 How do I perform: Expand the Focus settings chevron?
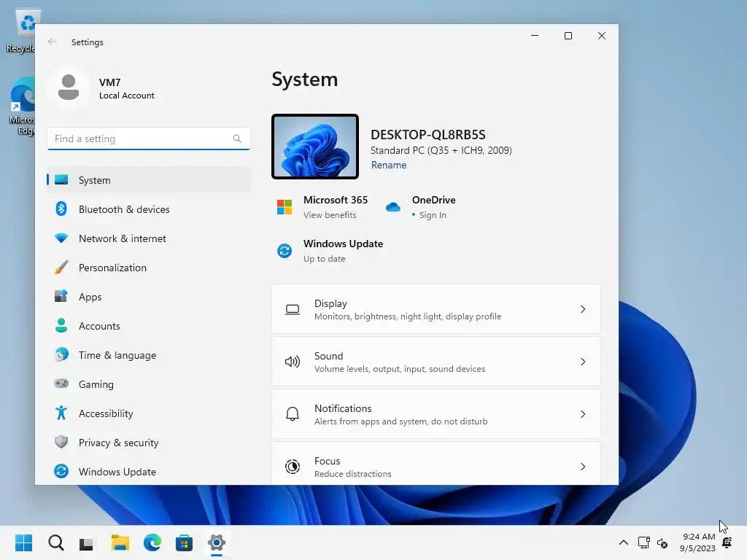(583, 467)
